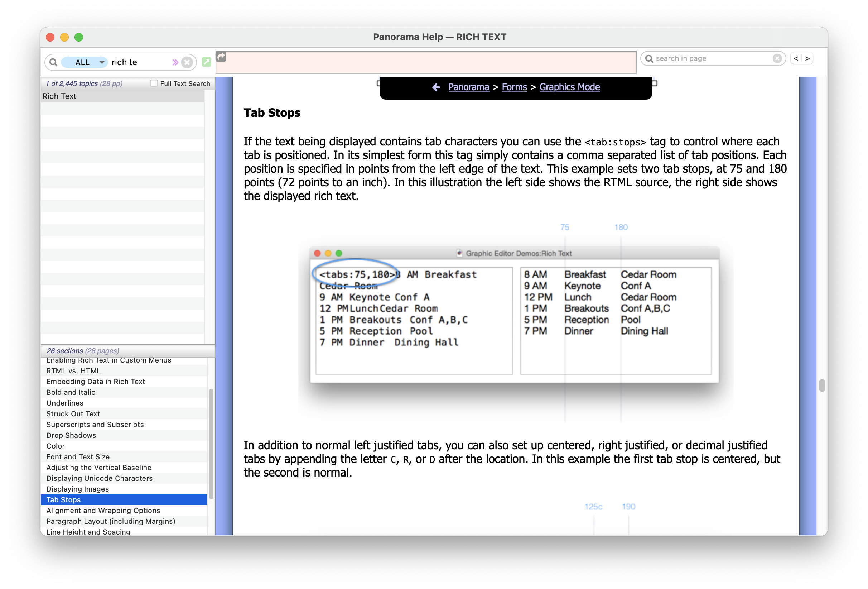Viewport: 868px width, 589px height.
Task: Clear the search in page field
Action: pos(777,58)
